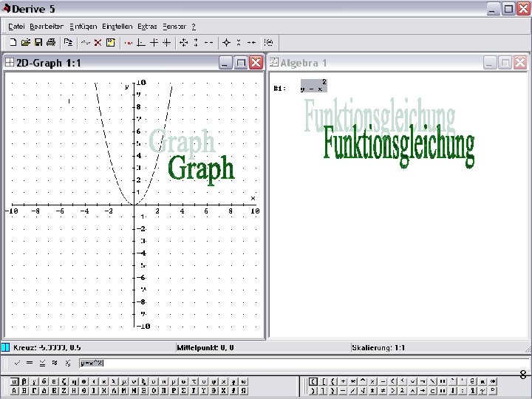The image size is (532, 399).
Task: Click the caret power (^) symbol button
Action: click(x=363, y=381)
